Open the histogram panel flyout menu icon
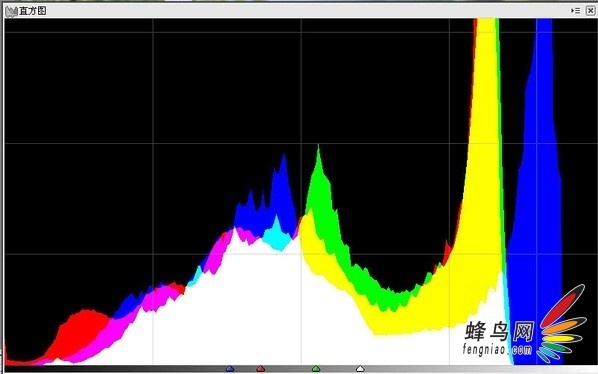The height and width of the screenshot is (374, 598). tap(575, 11)
